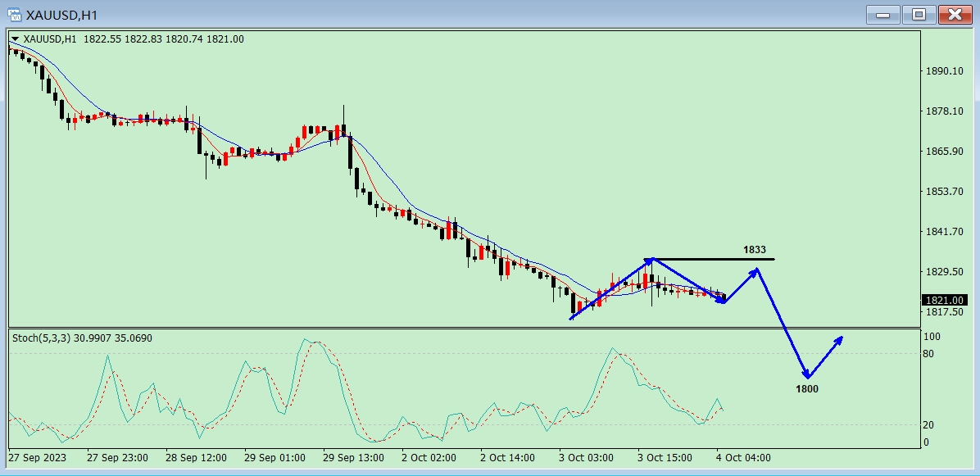Click the current price tag 1821.00
The image size is (980, 476).
[944, 301]
